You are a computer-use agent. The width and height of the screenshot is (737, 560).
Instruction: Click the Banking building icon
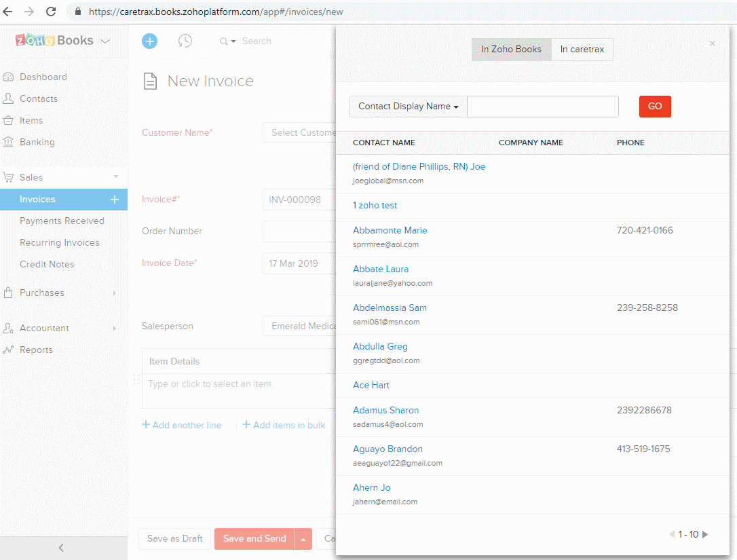point(8,142)
